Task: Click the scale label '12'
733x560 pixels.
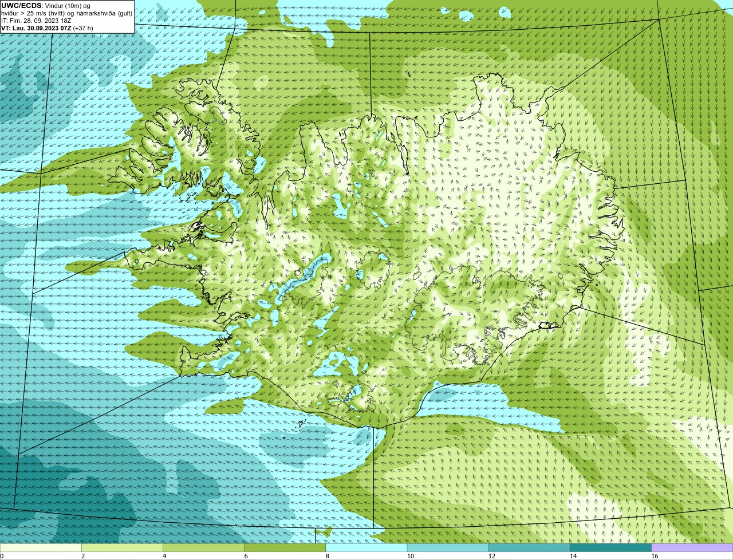Action: (491, 556)
